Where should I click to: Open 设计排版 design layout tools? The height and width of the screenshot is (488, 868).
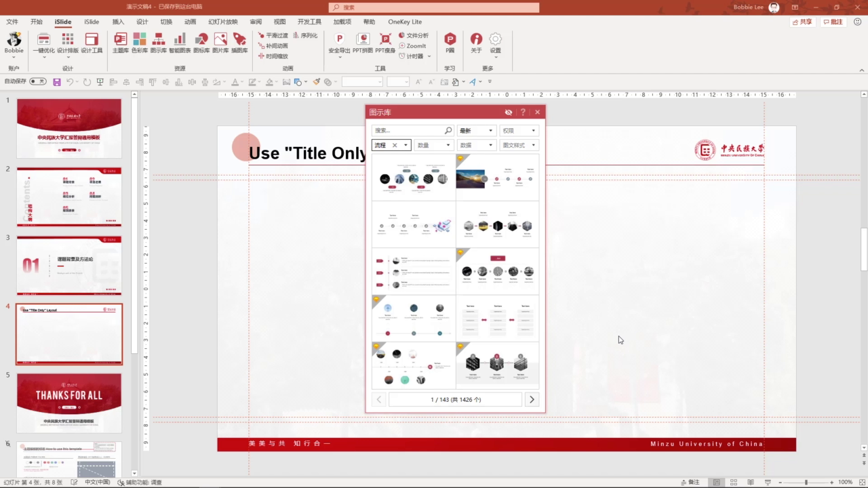tap(68, 45)
